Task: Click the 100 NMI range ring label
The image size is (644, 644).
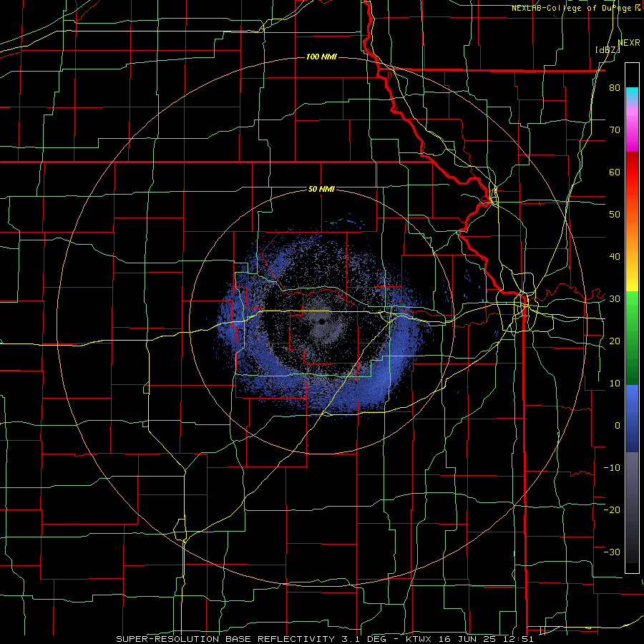Action: 321,57
